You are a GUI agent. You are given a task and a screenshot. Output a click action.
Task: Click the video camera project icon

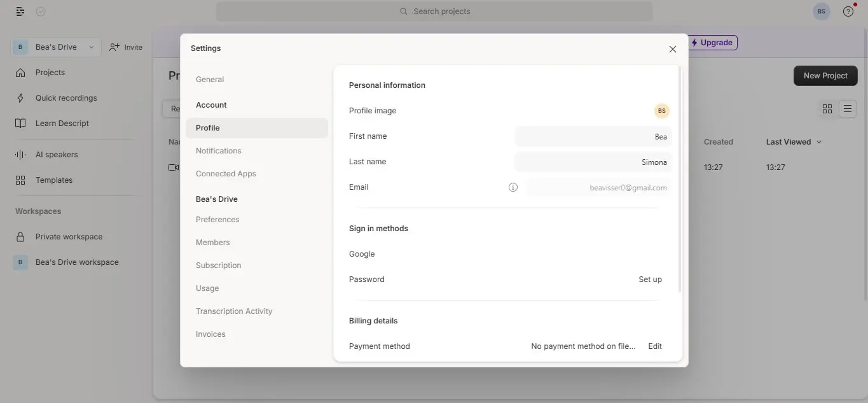tap(173, 167)
